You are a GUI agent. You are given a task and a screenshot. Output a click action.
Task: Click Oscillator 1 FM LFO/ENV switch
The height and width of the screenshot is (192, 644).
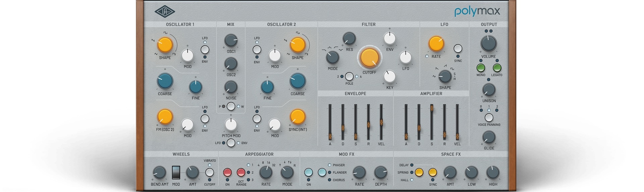(205, 119)
